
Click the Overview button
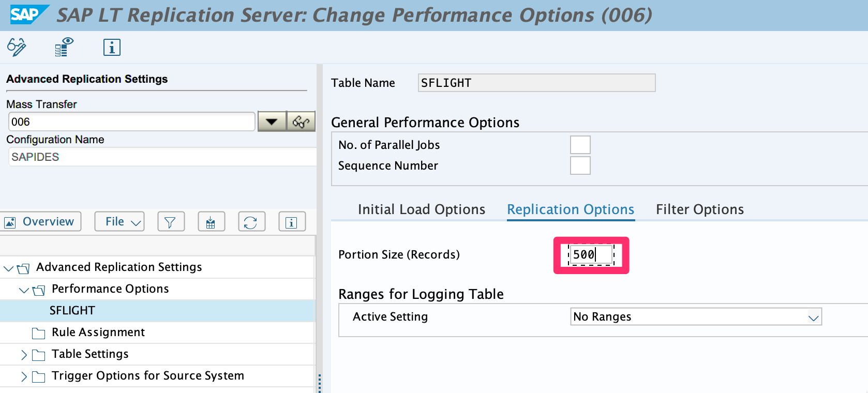[x=41, y=222]
